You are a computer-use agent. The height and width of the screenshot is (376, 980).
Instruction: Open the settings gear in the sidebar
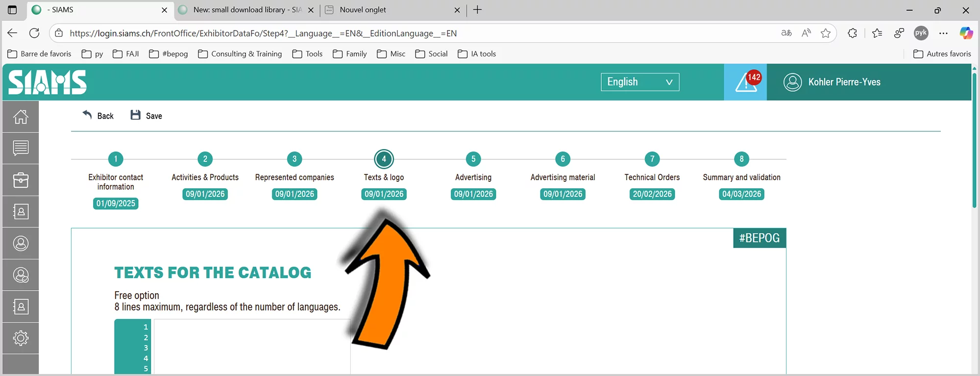point(21,338)
